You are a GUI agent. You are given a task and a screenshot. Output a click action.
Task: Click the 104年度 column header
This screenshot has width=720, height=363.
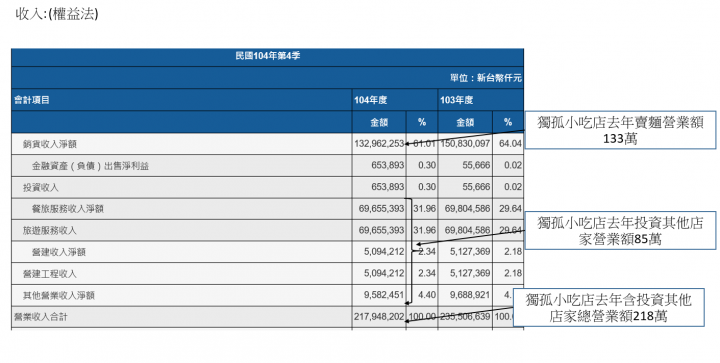pyautogui.click(x=371, y=100)
